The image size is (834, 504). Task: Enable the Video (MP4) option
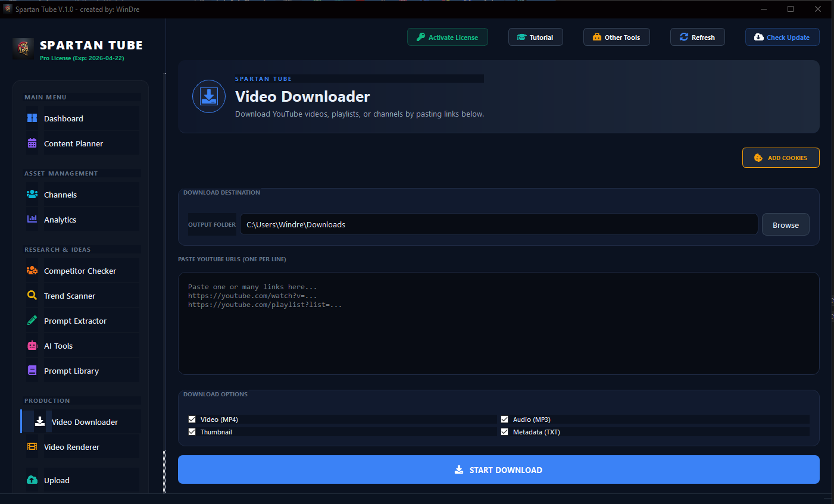192,419
